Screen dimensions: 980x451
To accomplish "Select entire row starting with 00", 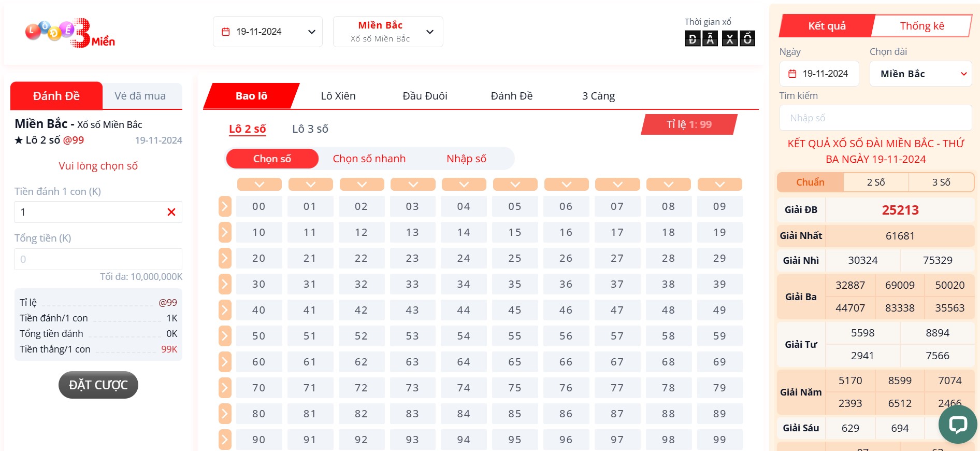I will pyautogui.click(x=225, y=206).
